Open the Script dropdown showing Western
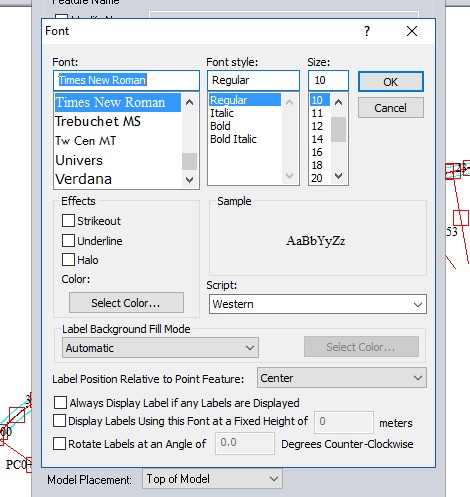The height and width of the screenshot is (497, 470). 318,304
